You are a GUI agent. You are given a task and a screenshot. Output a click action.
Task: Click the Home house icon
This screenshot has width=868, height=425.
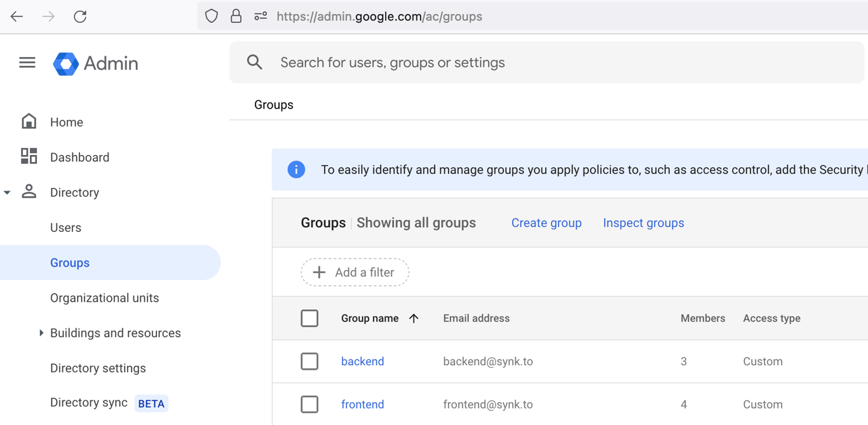tap(29, 121)
